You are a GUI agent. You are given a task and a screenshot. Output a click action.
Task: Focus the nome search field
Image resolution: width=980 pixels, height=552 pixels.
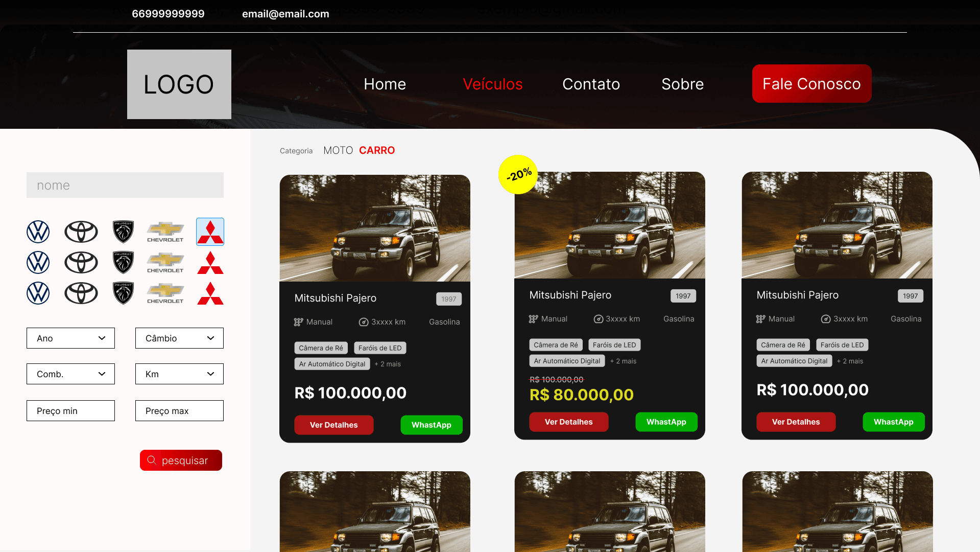click(x=125, y=185)
